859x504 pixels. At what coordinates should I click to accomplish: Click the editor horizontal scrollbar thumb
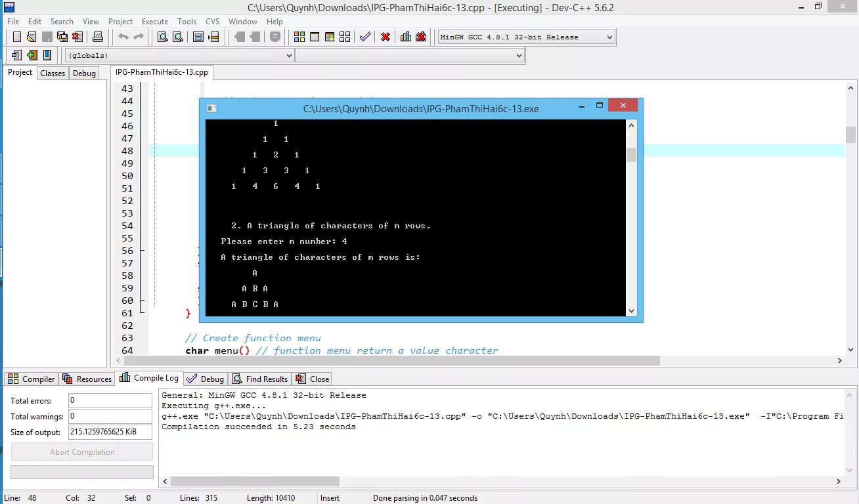[391, 360]
